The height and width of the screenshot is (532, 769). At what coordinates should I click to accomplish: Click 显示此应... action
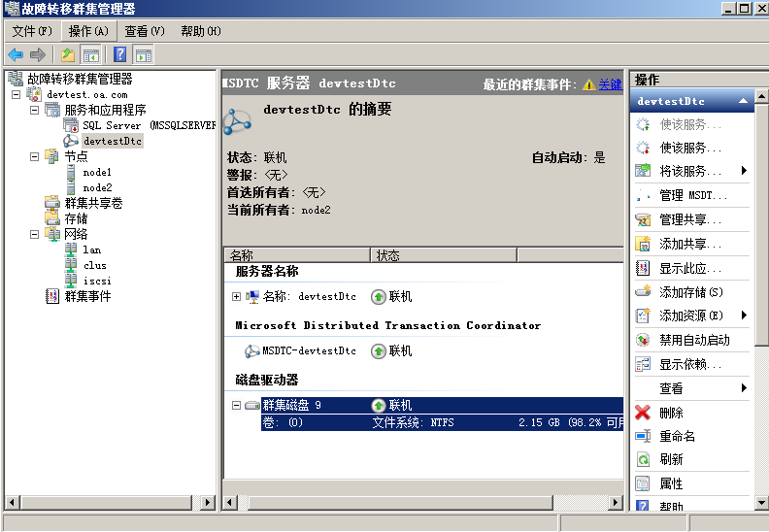point(692,268)
